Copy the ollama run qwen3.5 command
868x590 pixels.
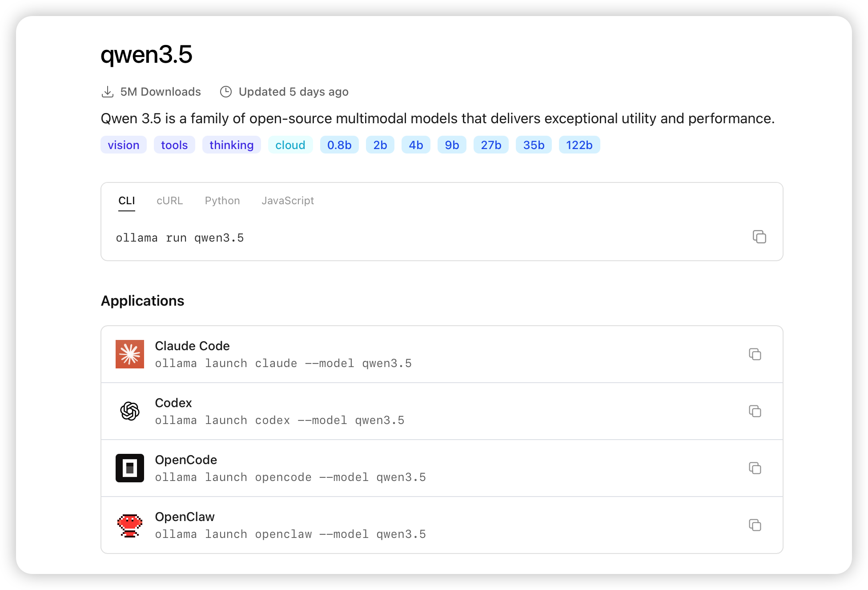(x=759, y=237)
